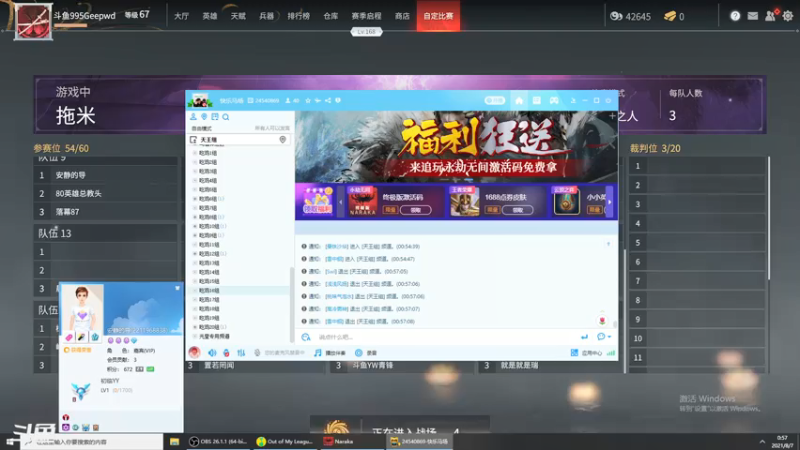Go to the 排行榜 leaderboard tab
The height and width of the screenshot is (450, 800).
[298, 16]
